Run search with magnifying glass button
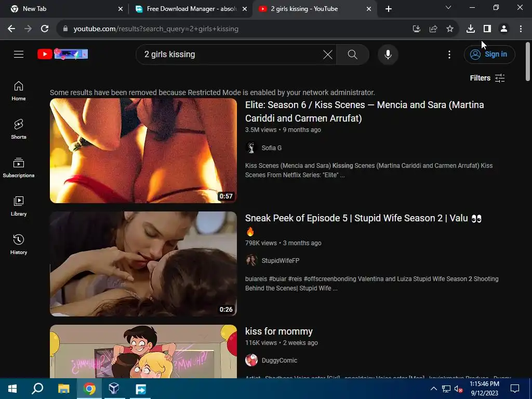The width and height of the screenshot is (532, 399). click(x=353, y=54)
